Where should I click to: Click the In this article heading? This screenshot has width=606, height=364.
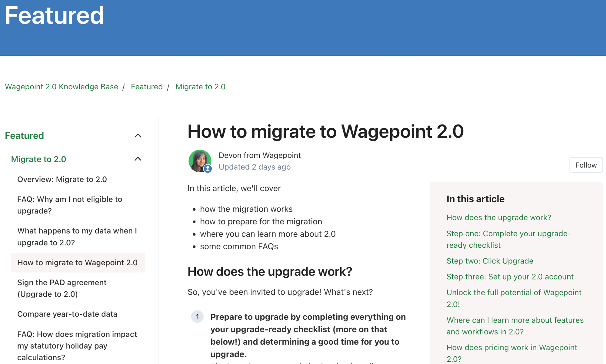pos(475,199)
